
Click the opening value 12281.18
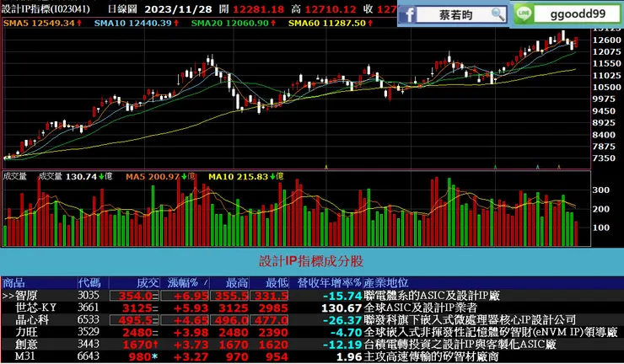(x=259, y=9)
